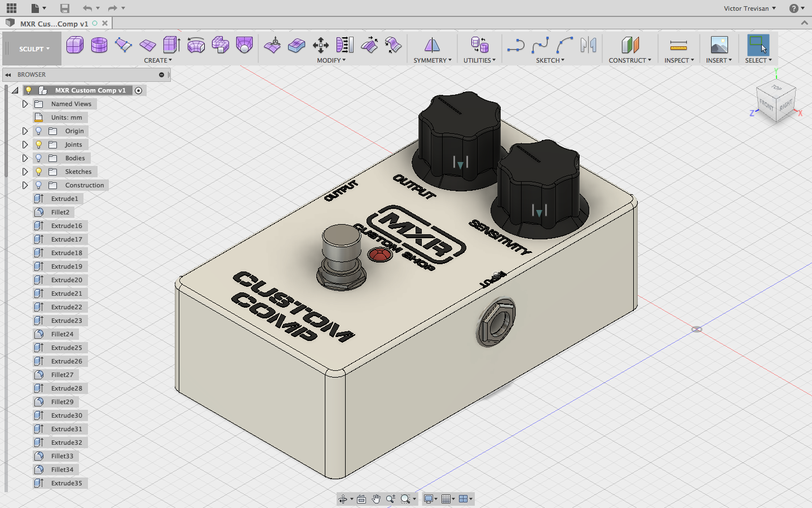Open the Help question mark menu
812x508 pixels.
pos(797,8)
